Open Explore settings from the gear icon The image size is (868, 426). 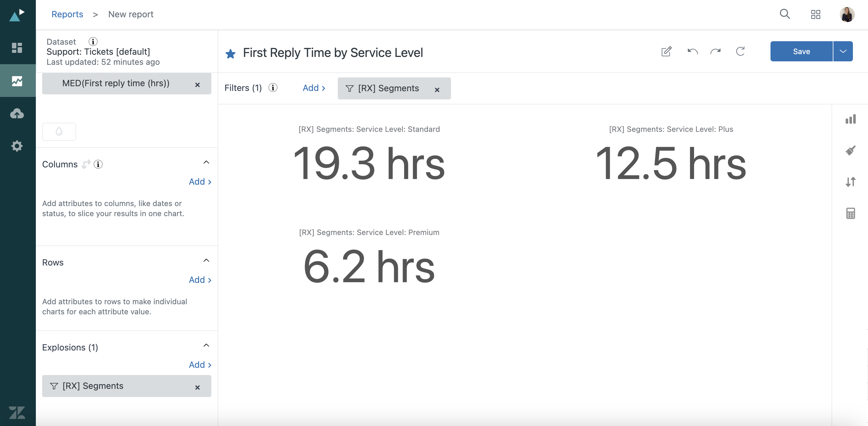(17, 146)
